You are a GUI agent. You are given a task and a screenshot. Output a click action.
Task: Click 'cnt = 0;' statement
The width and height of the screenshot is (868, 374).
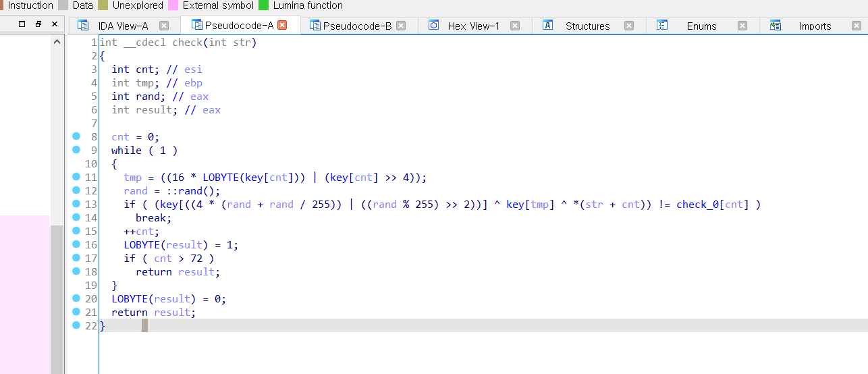coord(136,137)
